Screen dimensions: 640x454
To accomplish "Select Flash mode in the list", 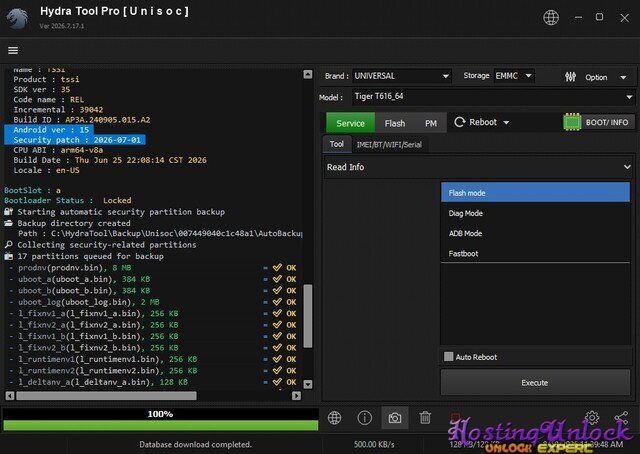I will (x=535, y=193).
